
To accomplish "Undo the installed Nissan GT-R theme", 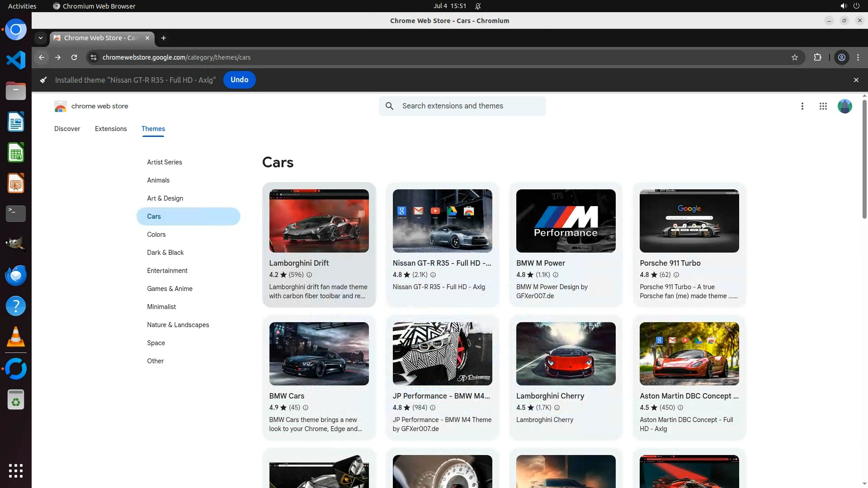I will (239, 80).
